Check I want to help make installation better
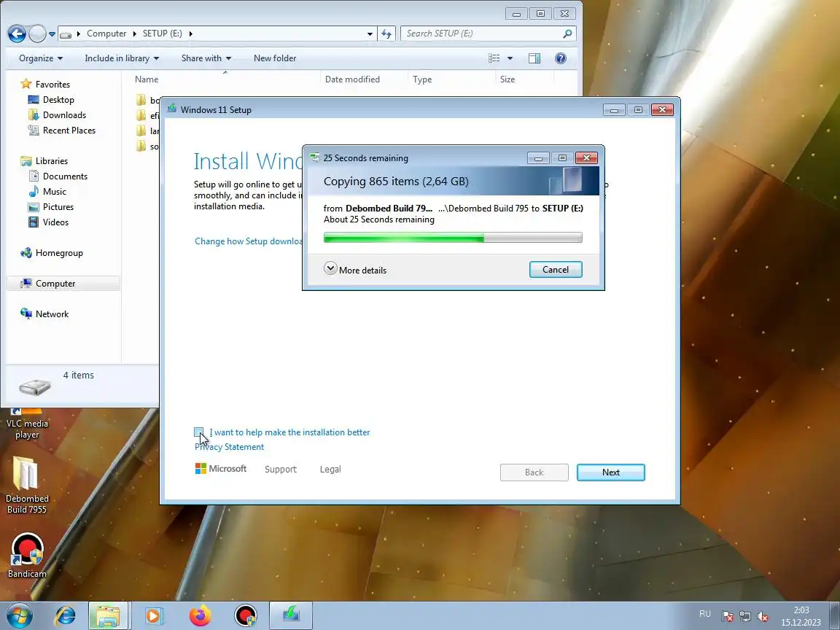840x630 pixels. [x=199, y=432]
